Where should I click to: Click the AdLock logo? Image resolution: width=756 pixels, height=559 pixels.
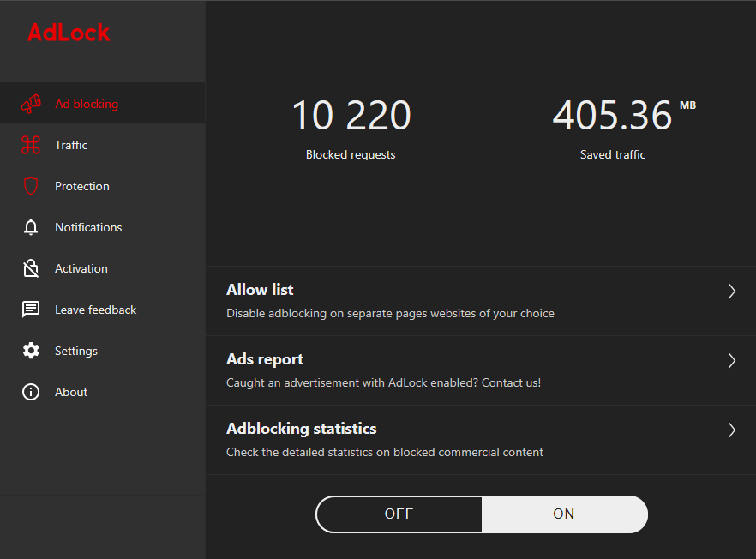pos(69,33)
